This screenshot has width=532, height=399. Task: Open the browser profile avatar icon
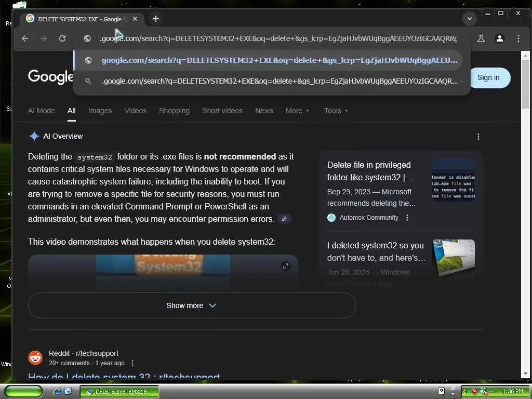pyautogui.click(x=499, y=38)
